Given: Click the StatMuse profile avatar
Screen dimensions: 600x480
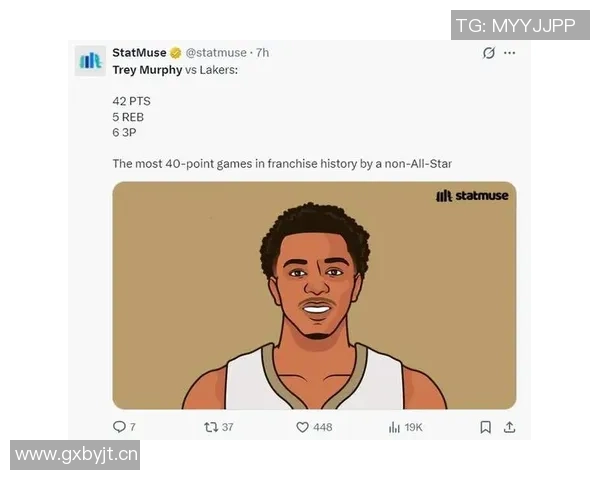Looking at the screenshot, I should pyautogui.click(x=90, y=61).
